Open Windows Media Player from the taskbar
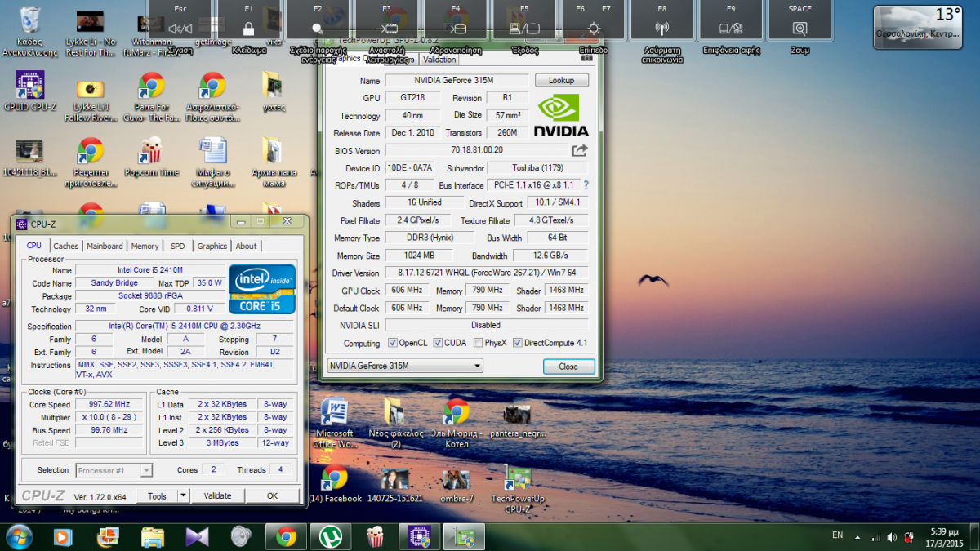 click(62, 536)
